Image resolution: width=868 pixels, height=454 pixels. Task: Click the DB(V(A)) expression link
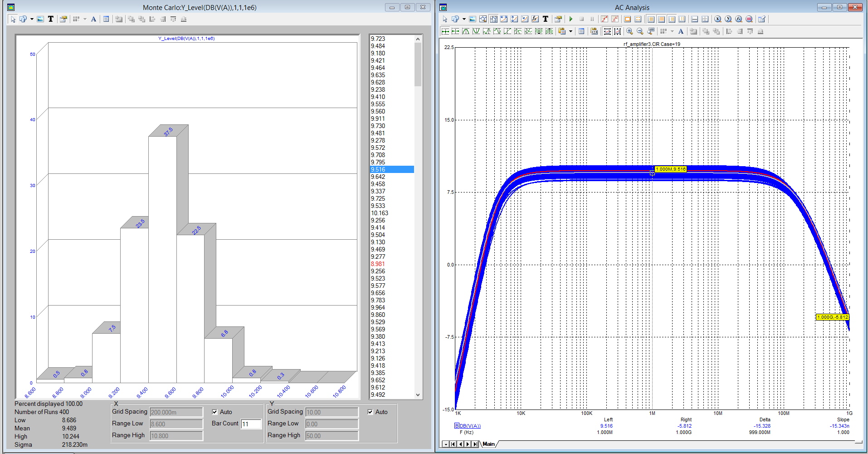click(470, 426)
